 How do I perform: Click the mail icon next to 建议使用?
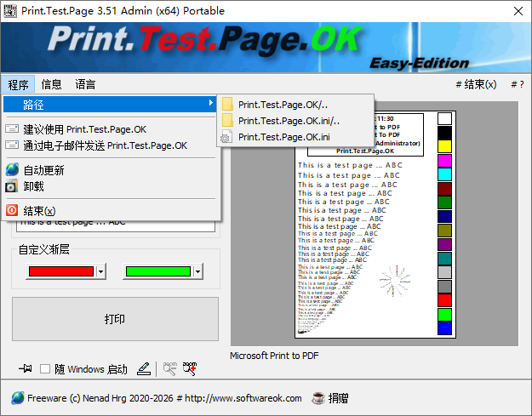click(12, 128)
